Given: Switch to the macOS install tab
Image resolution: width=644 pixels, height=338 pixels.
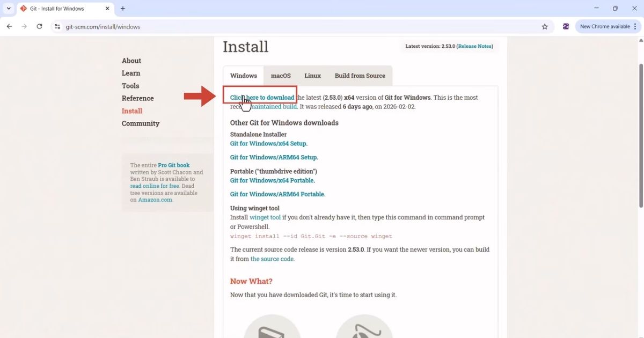Looking at the screenshot, I should point(281,76).
